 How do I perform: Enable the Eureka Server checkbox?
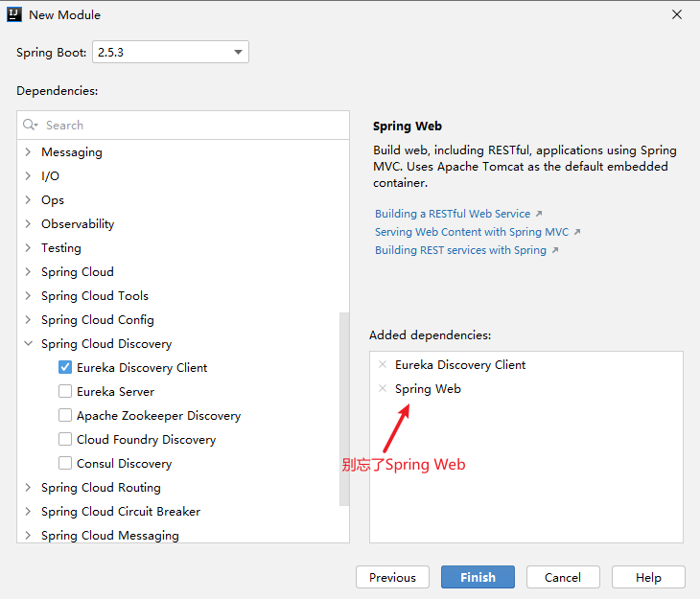[65, 391]
